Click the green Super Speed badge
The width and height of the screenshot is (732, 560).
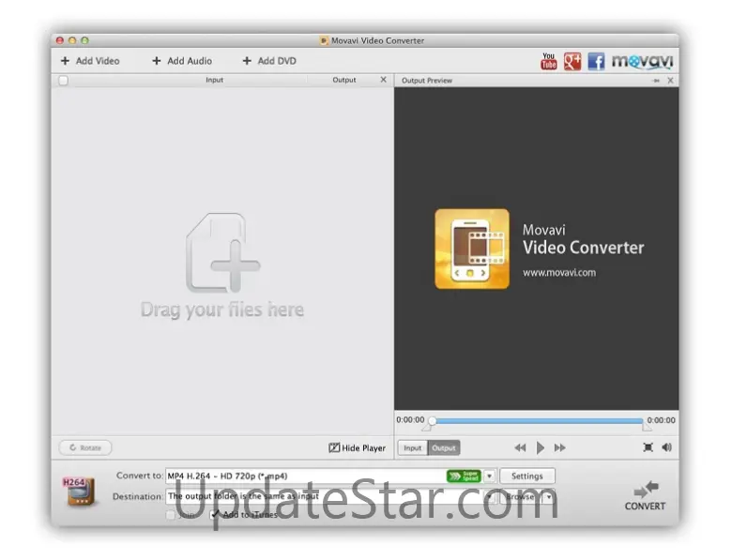(463, 476)
